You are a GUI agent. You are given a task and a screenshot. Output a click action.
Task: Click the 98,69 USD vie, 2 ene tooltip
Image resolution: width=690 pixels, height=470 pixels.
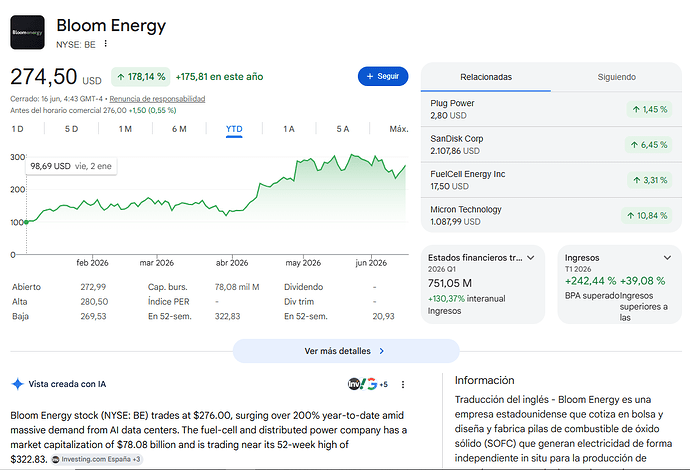pyautogui.click(x=71, y=166)
